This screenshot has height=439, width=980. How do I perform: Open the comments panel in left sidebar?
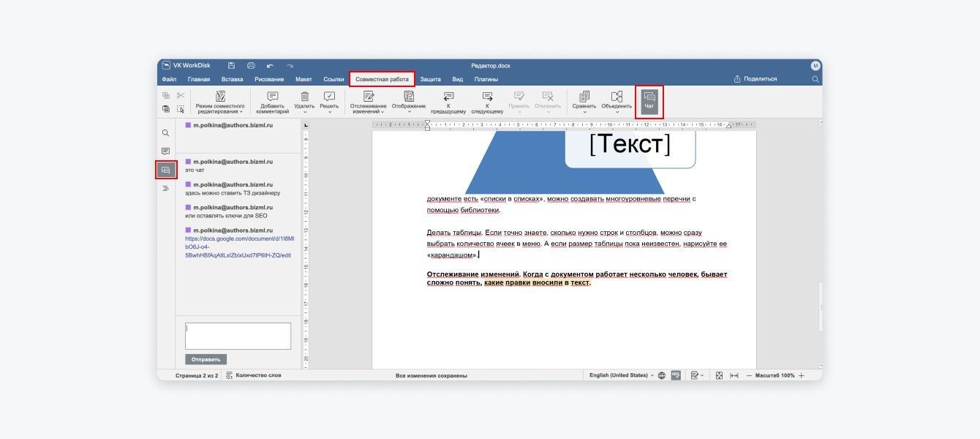click(x=165, y=151)
